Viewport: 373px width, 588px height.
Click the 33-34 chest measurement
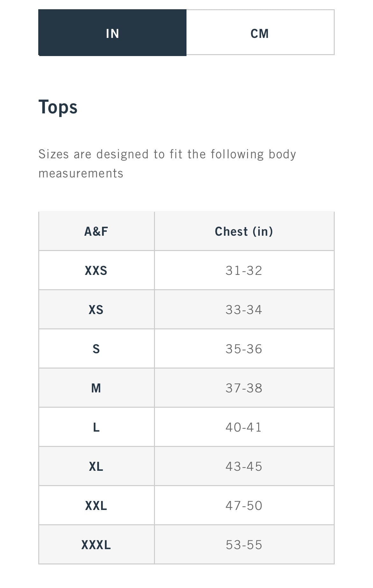pos(244,310)
